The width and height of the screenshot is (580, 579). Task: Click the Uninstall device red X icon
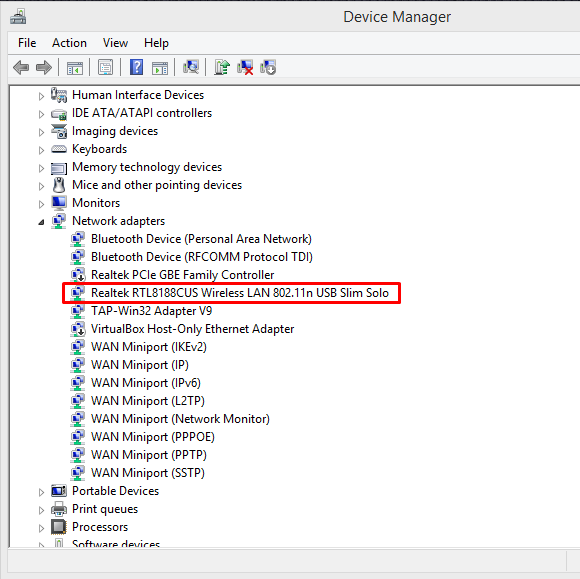point(245,68)
